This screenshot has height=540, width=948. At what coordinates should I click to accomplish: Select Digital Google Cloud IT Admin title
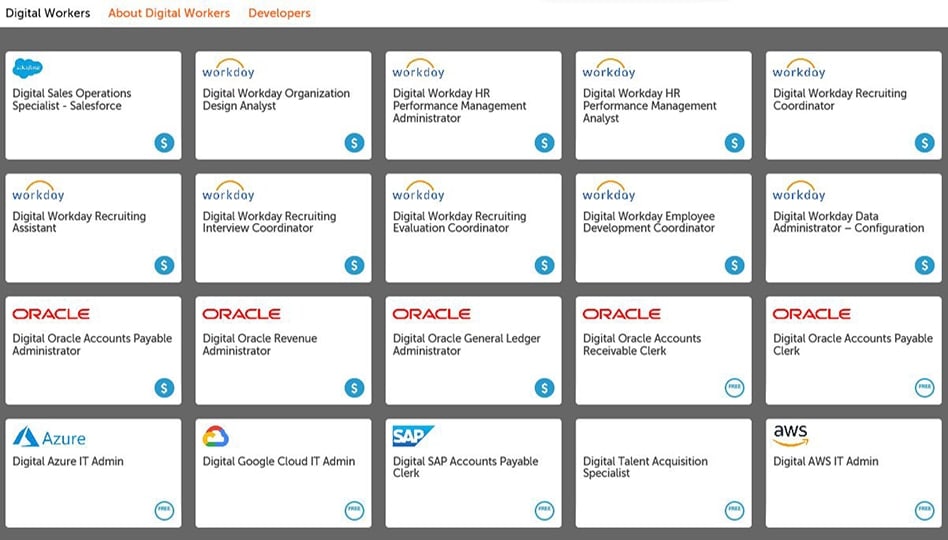[279, 461]
